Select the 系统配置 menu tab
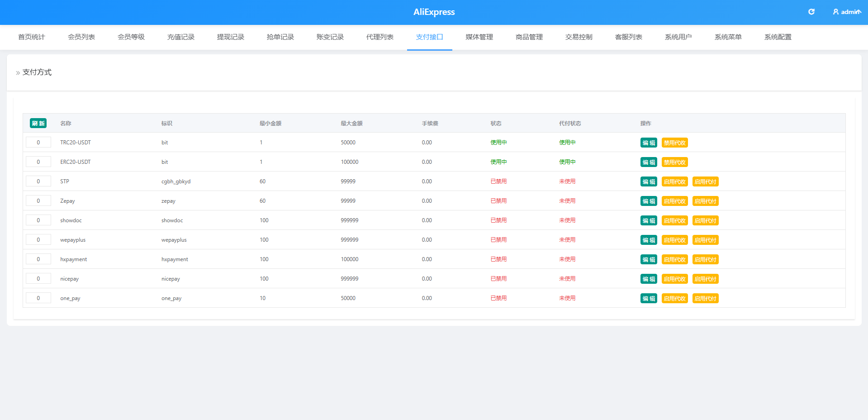Screen dimensions: 868x420 pos(778,37)
